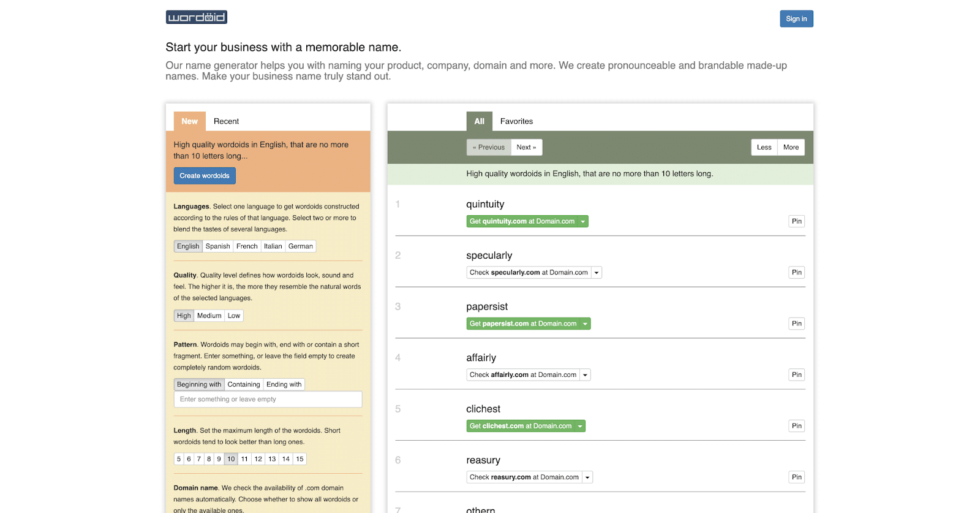Screen dimensions: 980x513
Task: Choose the 'Ending with' pattern option
Action: click(284, 384)
